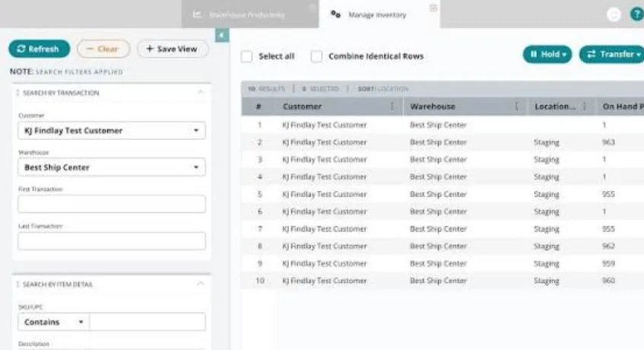Enable Combine Identical Rows checkbox

tap(316, 56)
